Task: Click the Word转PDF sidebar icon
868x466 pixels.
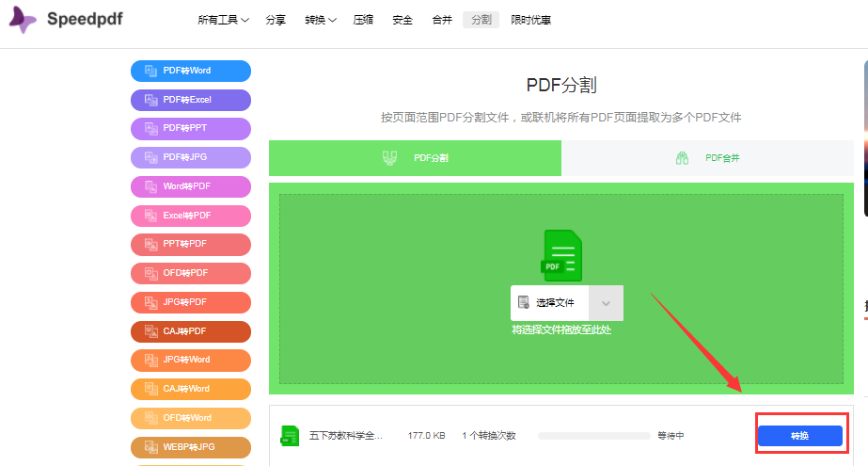Action: pos(150,186)
